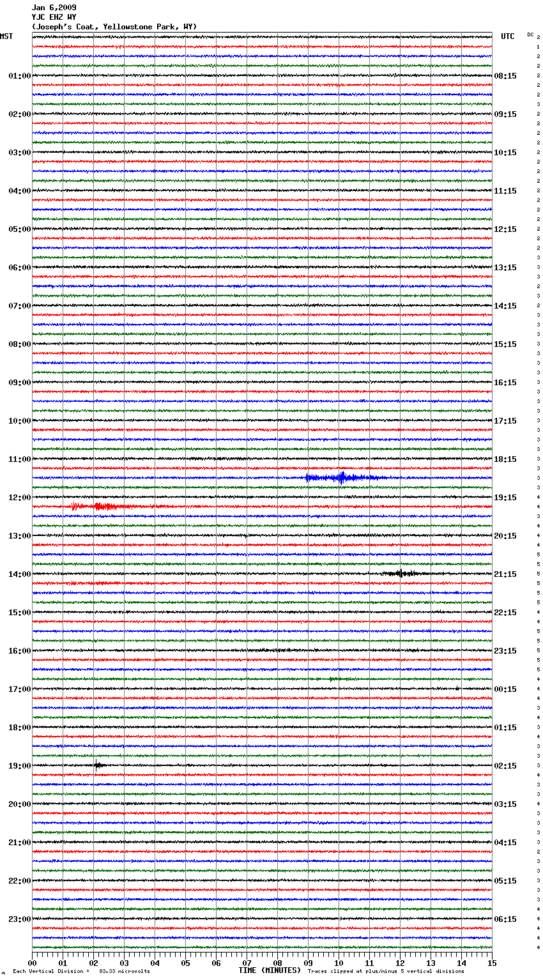The image size is (543, 980).
Task: Click the black seismic event on the 14:00 trace
Action: [401, 574]
